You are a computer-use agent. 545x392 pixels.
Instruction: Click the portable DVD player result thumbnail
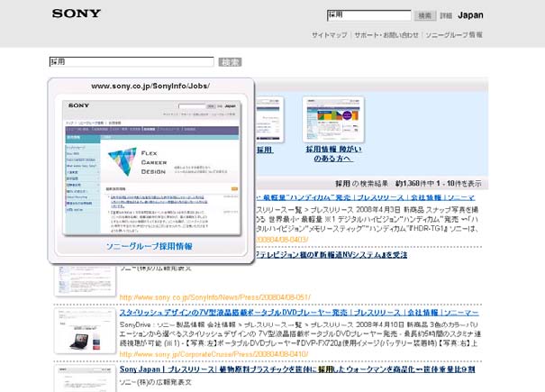[x=85, y=331]
